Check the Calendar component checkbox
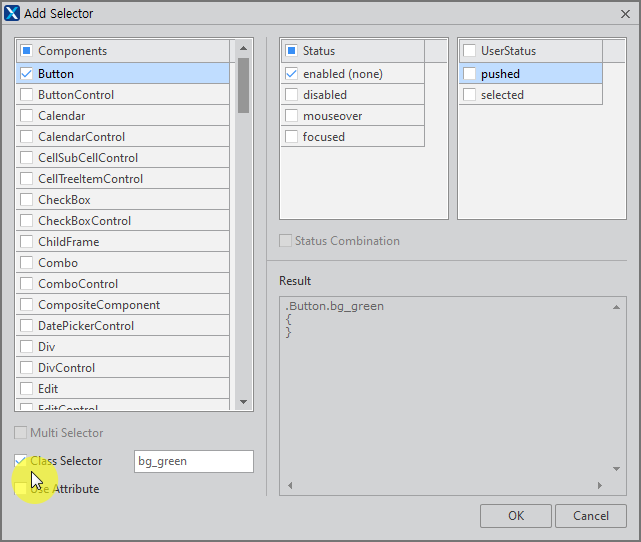Screen dimensions: 641x542 26,116
